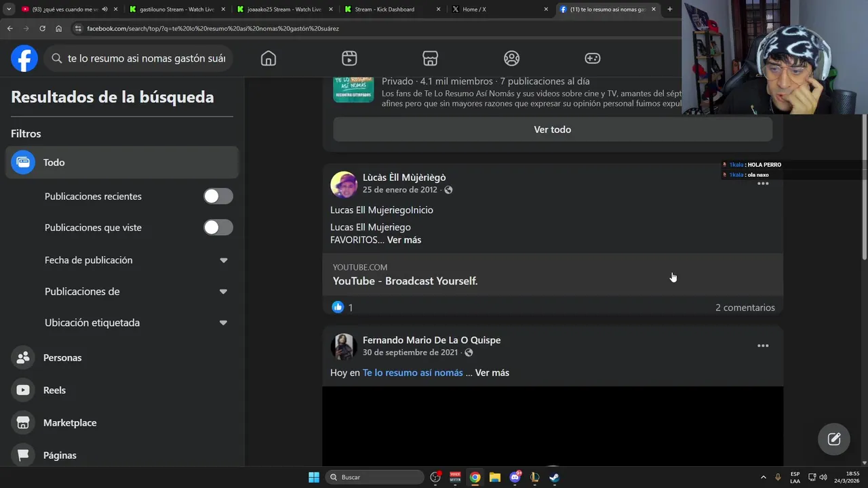
Task: Open Lùcàs Èll Mùjèrìègò profile name
Action: 404,178
